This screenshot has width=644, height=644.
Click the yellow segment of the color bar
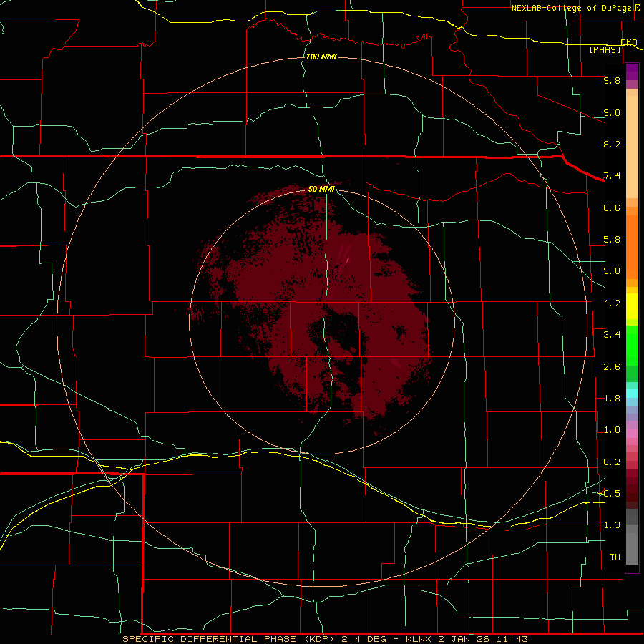[632, 306]
